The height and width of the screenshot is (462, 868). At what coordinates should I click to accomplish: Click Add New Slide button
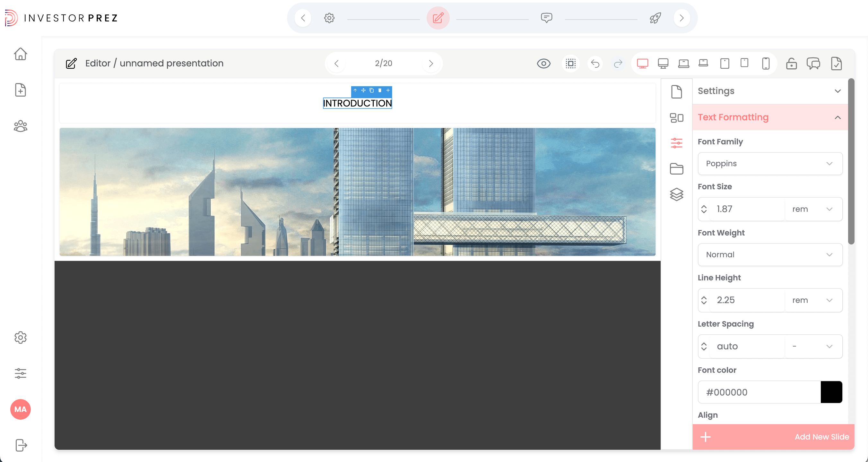(x=773, y=437)
